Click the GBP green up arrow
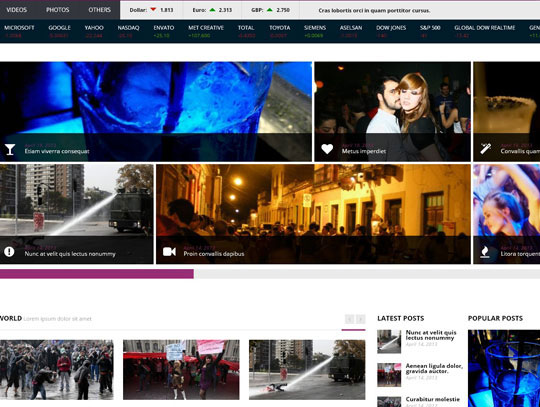 [270, 10]
